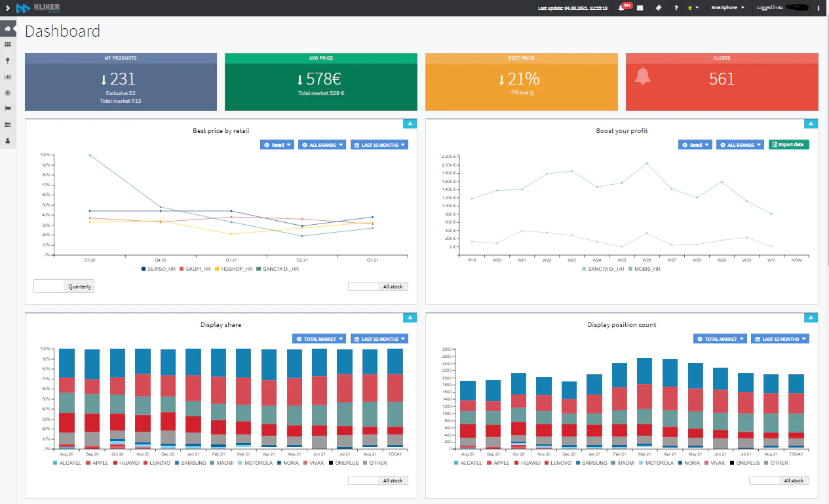The image size is (829, 504).
Task: Open the ALL BRANDS dropdown on Best price chart
Action: pyautogui.click(x=322, y=144)
